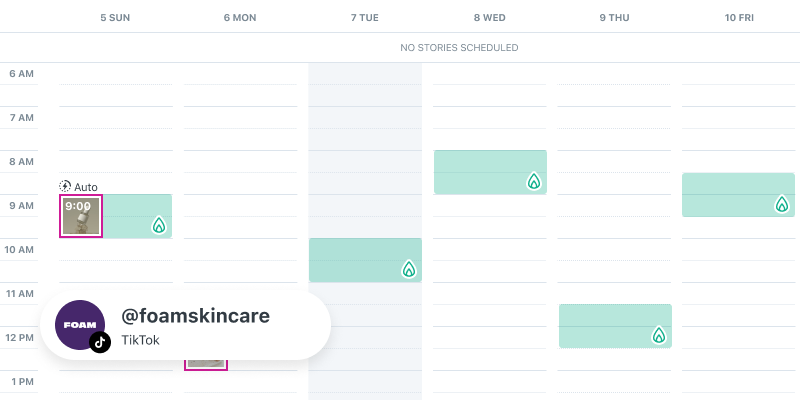Image resolution: width=800 pixels, height=400 pixels.
Task: Select the 7 TUE day header
Action: click(x=365, y=17)
